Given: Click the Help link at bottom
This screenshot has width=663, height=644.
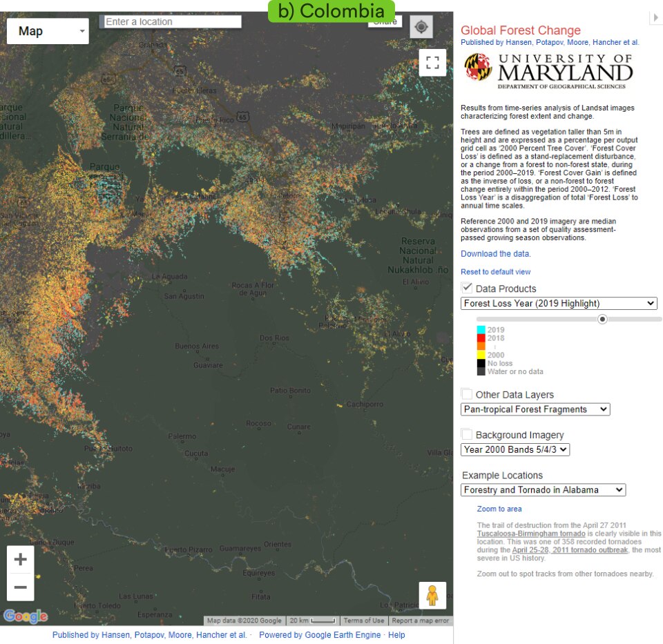Looking at the screenshot, I should tap(396, 635).
